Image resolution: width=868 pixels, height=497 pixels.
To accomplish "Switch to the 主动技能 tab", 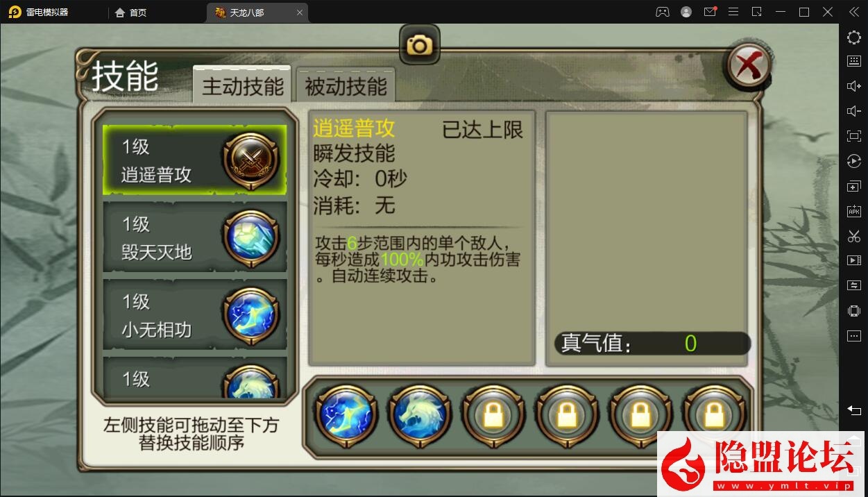I will pos(242,85).
